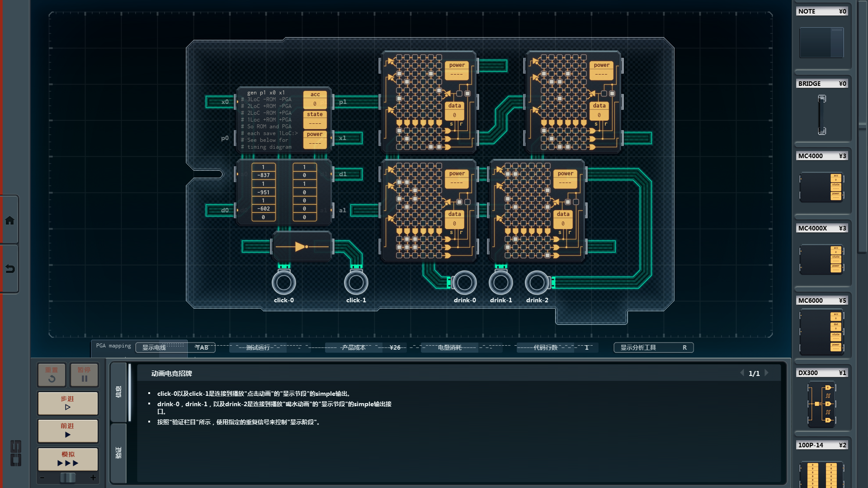Click the undo arrow icon on left sidebar

click(x=9, y=269)
